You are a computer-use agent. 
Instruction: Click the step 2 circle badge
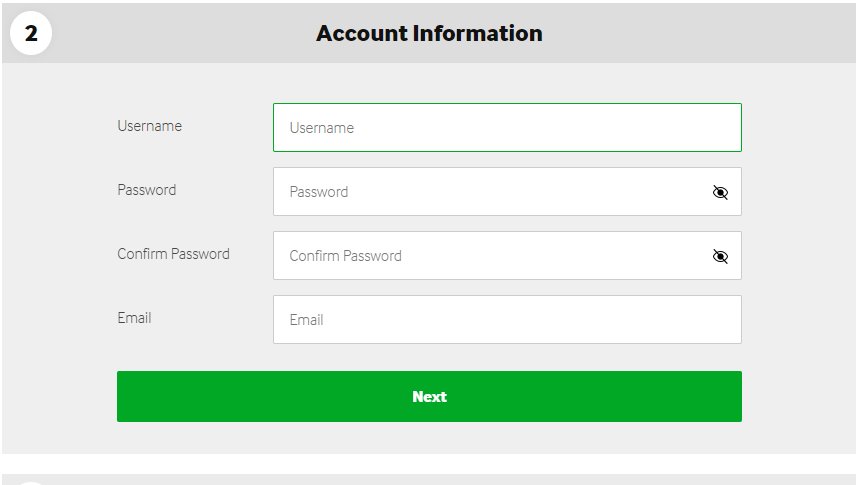tap(31, 33)
